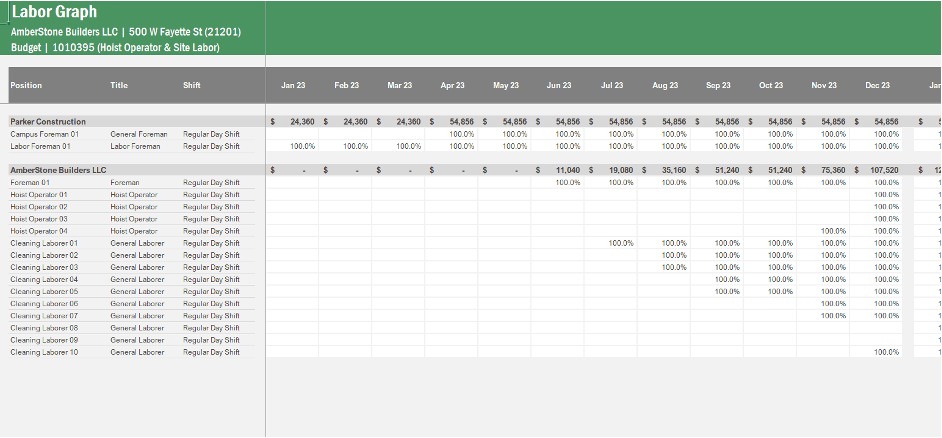Screen dimensions: 942x438
Task: Click Hoist Operator 02's Hoist Operator title cell
Action: point(134,207)
